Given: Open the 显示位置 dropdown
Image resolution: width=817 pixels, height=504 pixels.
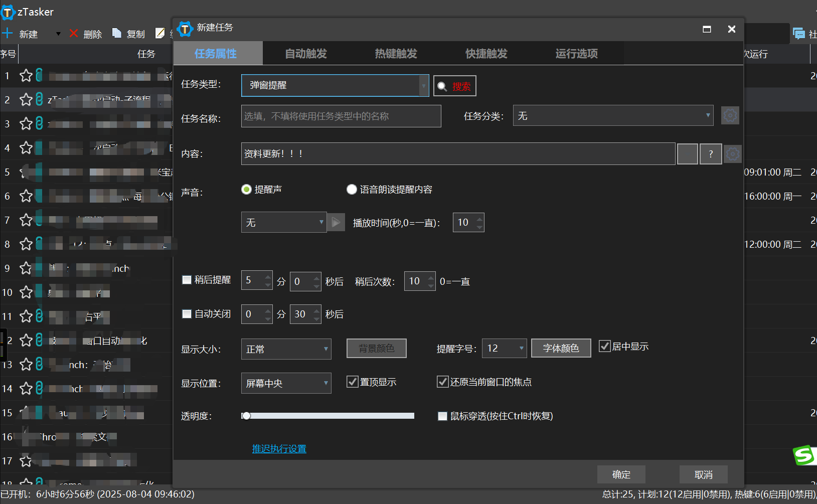Looking at the screenshot, I should pos(325,383).
